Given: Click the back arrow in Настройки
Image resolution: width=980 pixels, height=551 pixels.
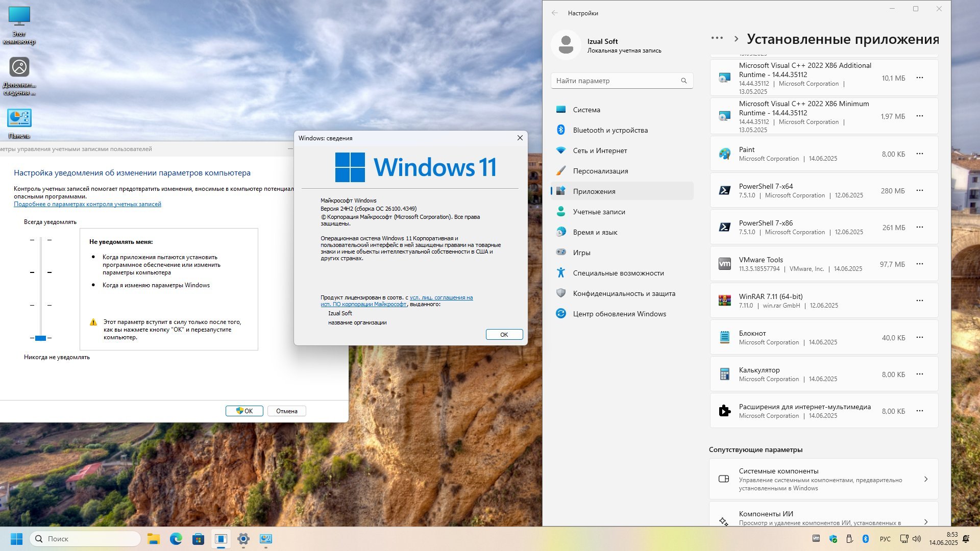Looking at the screenshot, I should click(x=555, y=13).
